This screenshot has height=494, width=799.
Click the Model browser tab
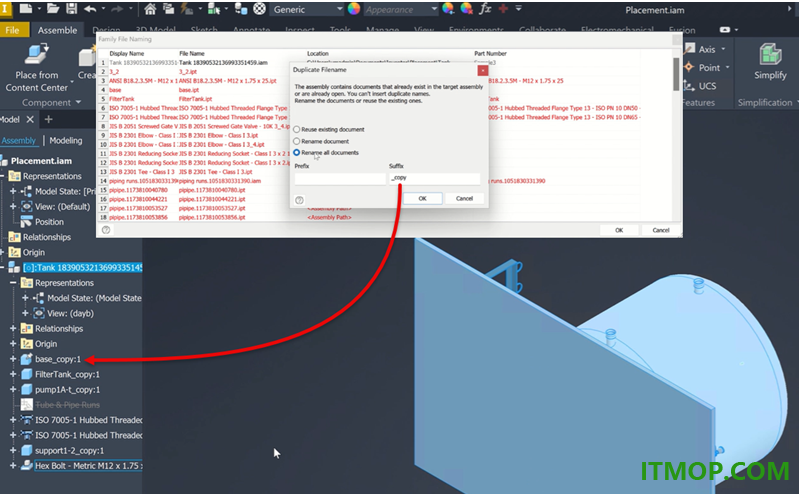click(10, 119)
